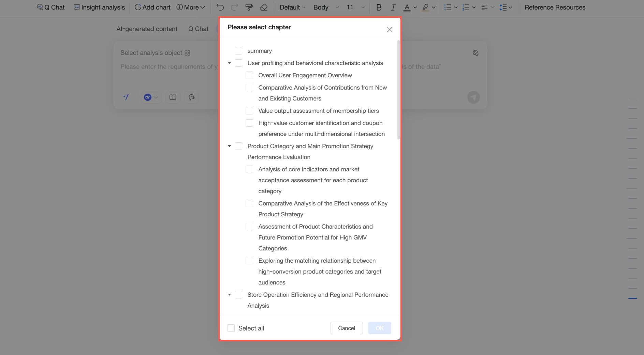Click Select analysis object grid icon
This screenshot has height=355, width=644.
click(187, 53)
